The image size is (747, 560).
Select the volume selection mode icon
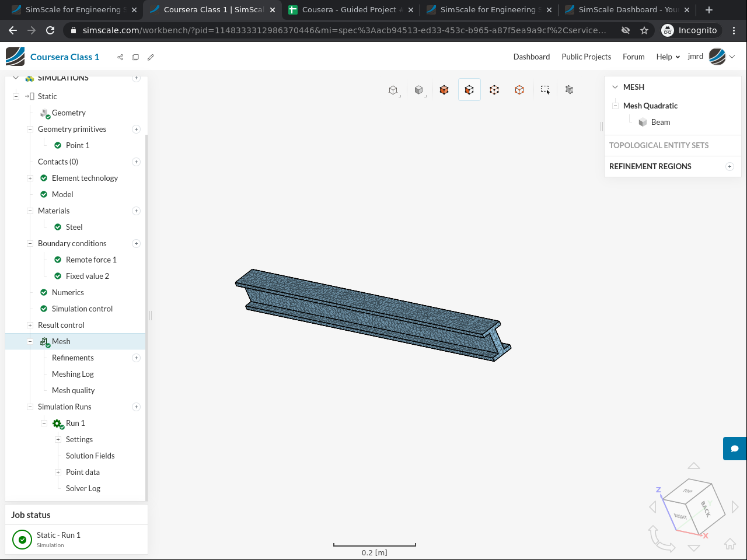pyautogui.click(x=444, y=90)
